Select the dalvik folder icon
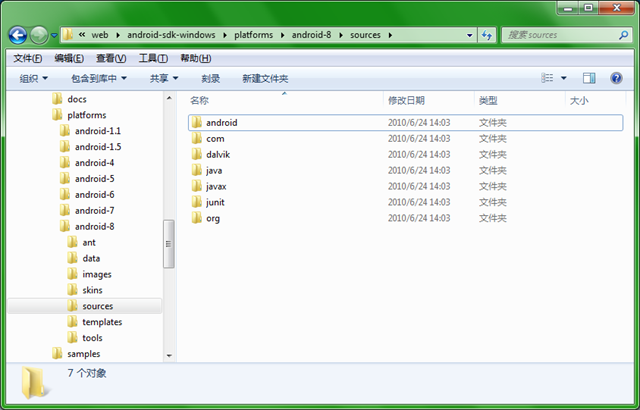The image size is (640, 410). click(197, 154)
